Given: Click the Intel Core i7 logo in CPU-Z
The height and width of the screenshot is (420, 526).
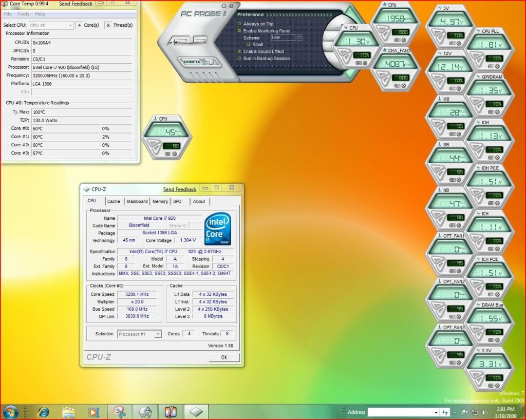Looking at the screenshot, I should tap(217, 229).
